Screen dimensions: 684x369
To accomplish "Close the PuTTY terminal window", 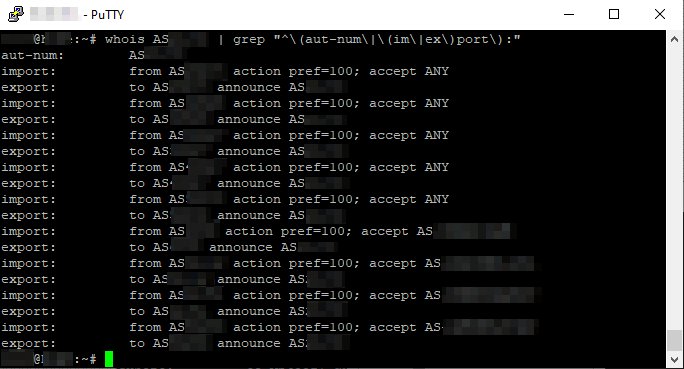I will click(660, 14).
